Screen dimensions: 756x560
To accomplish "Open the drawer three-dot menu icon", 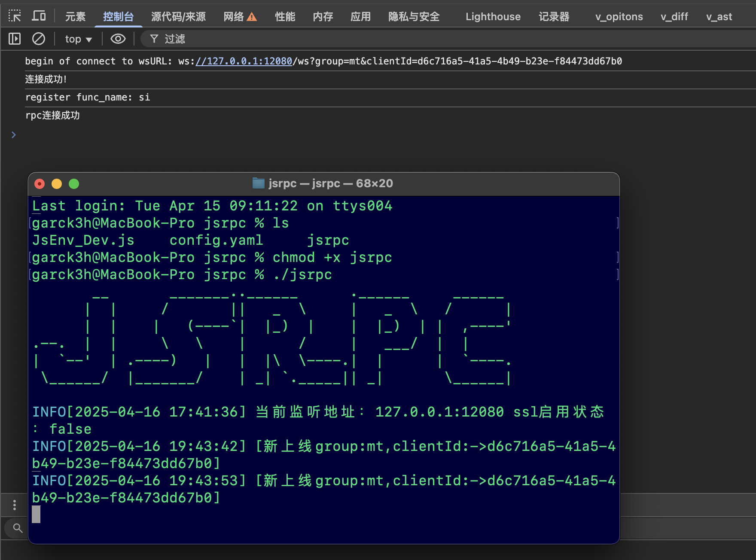I will point(15,505).
